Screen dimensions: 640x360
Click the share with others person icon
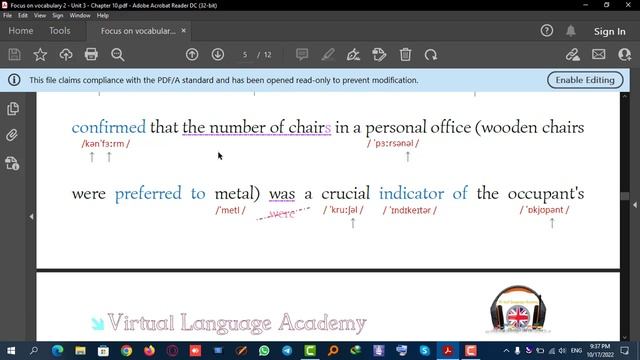pyautogui.click(x=624, y=55)
